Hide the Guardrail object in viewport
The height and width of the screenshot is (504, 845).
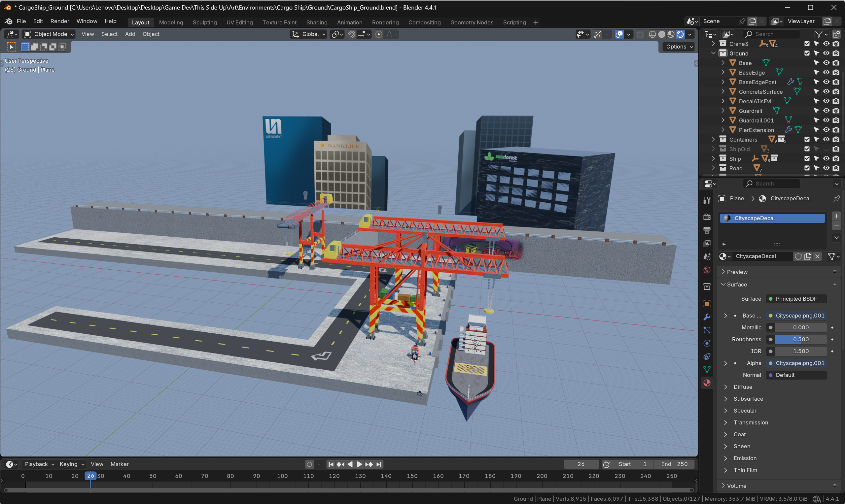tap(826, 111)
